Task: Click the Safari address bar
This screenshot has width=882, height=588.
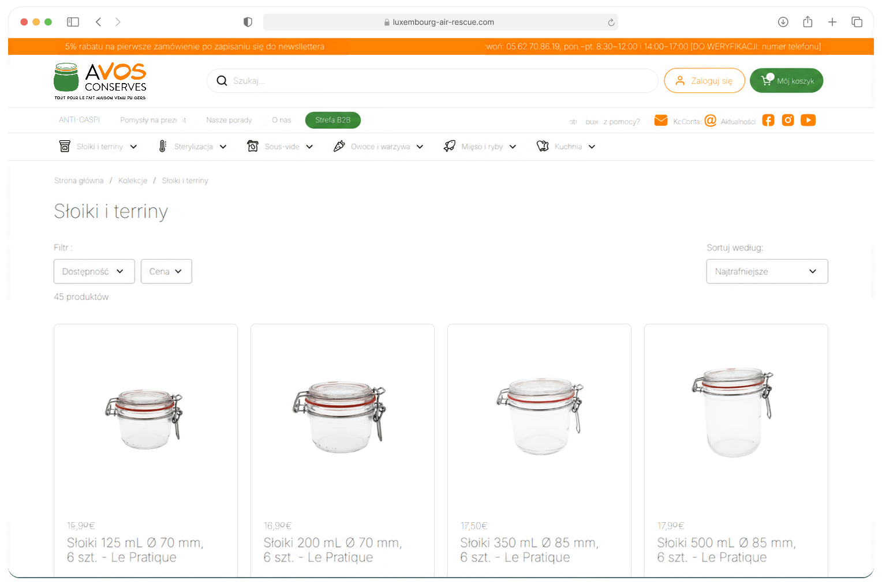Action: [440, 22]
